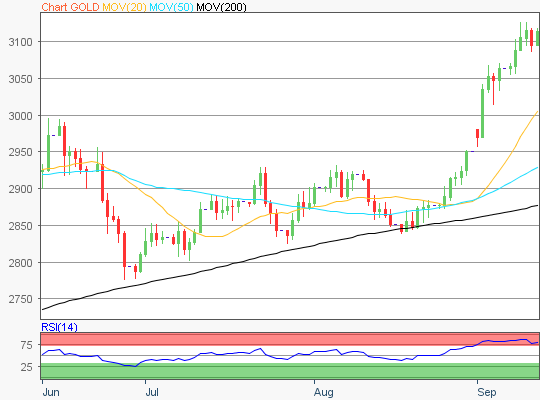Click the red overbought RSI band
The width and height of the screenshot is (540, 400).
pyautogui.click(x=290, y=339)
